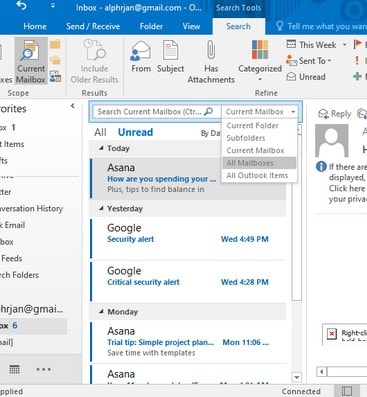Collapse the Today group
367x397 pixels.
click(x=101, y=148)
